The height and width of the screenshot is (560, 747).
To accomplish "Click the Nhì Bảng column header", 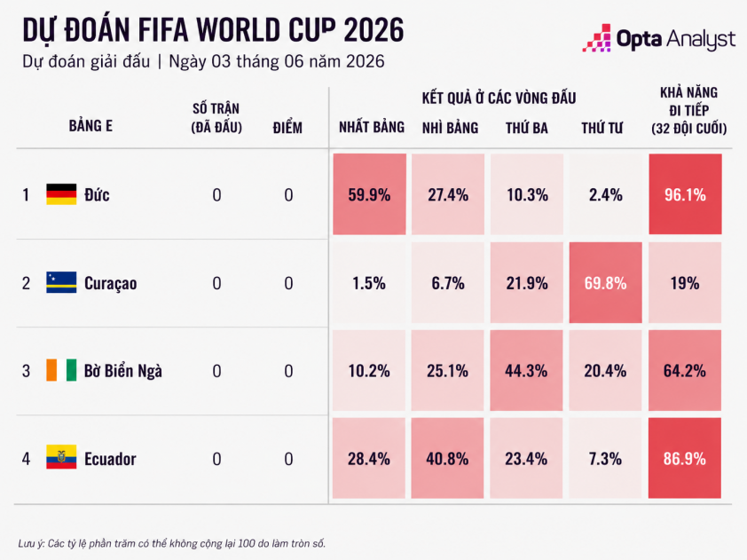I will coord(450,128).
